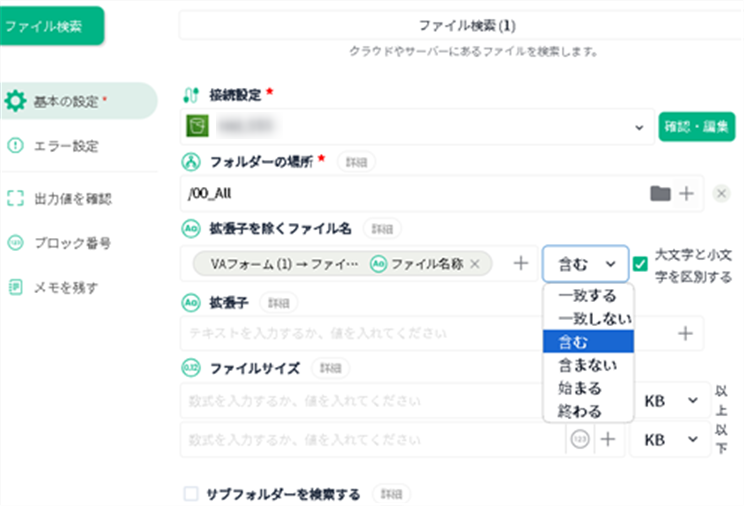Click the plus icon in the 拡張子 field

pyautogui.click(x=686, y=333)
